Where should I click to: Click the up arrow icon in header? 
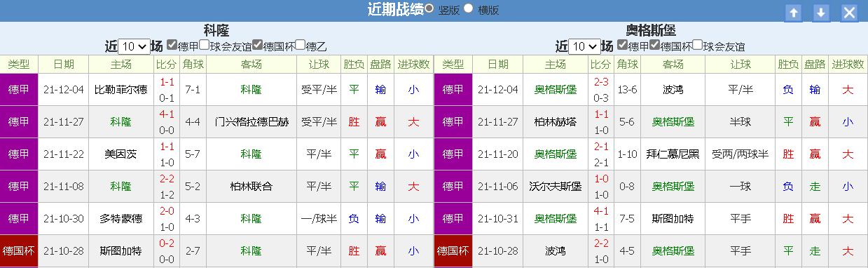coord(794,13)
